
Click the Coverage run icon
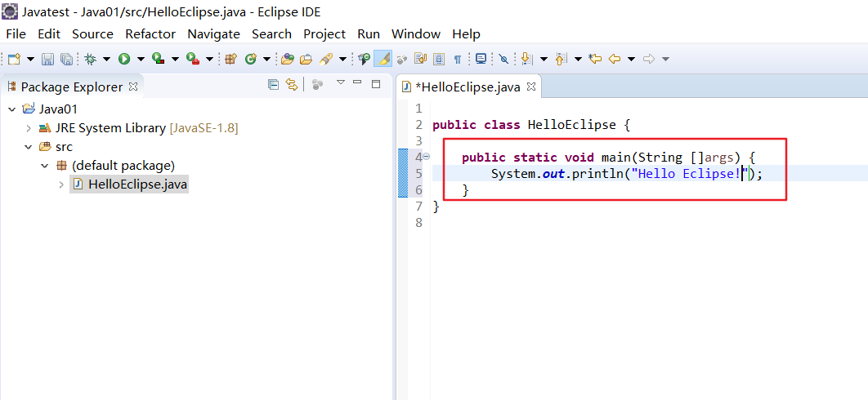click(159, 59)
